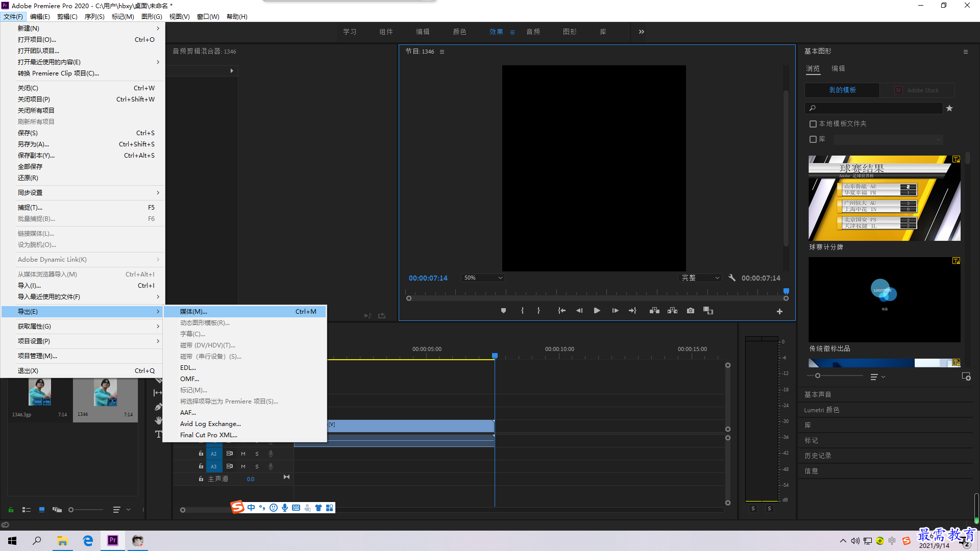This screenshot has height=551, width=980.
Task: Step back one frame
Action: coord(579,311)
